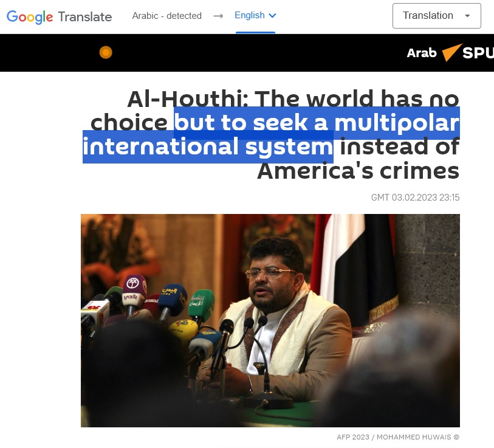Click the SPU logo text in header
The image size is (494, 448).
(478, 53)
